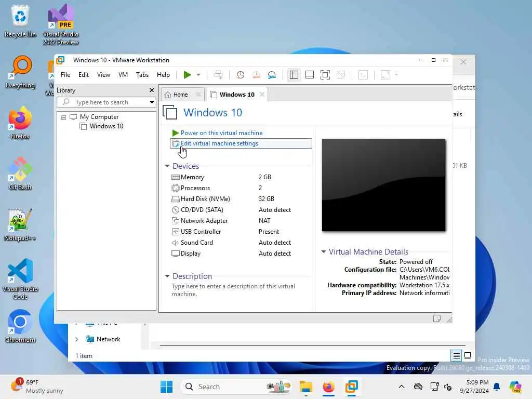
Task: Click the revert to snapshot icon
Action: (x=256, y=75)
